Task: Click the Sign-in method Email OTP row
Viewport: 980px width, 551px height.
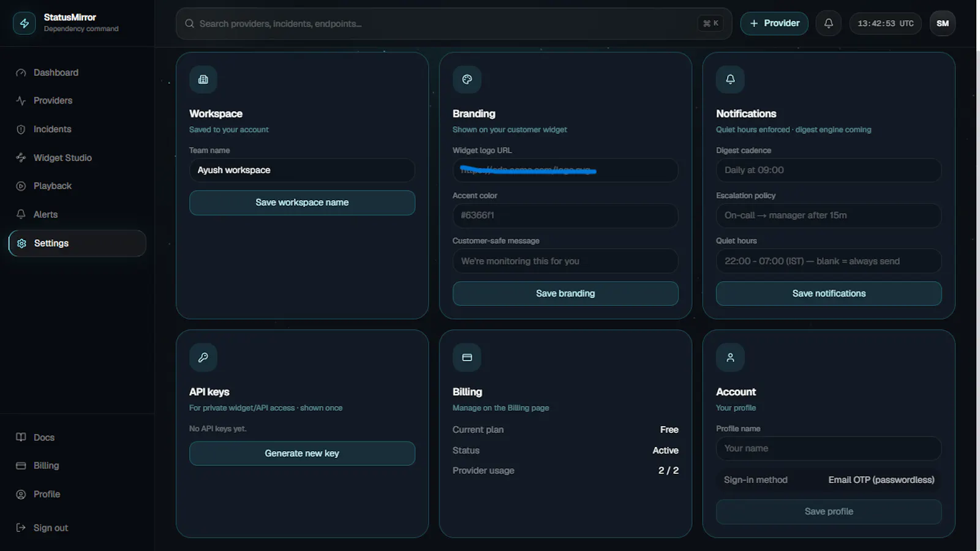Action: pyautogui.click(x=829, y=480)
